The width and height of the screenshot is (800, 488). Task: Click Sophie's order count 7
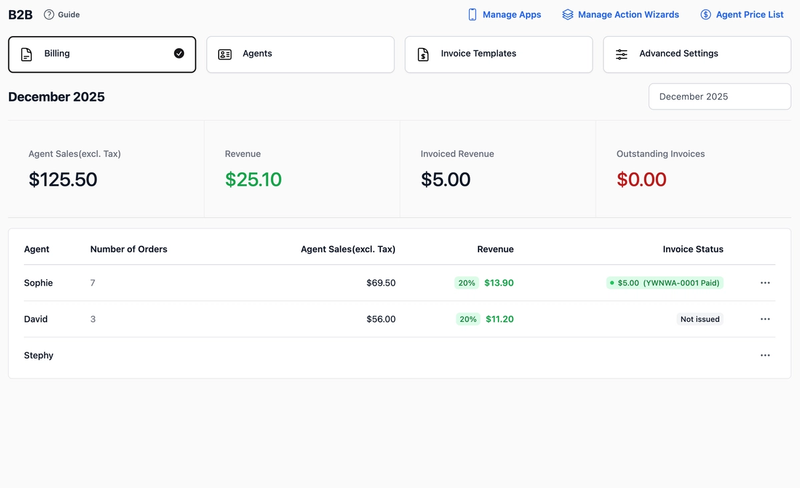click(x=93, y=283)
